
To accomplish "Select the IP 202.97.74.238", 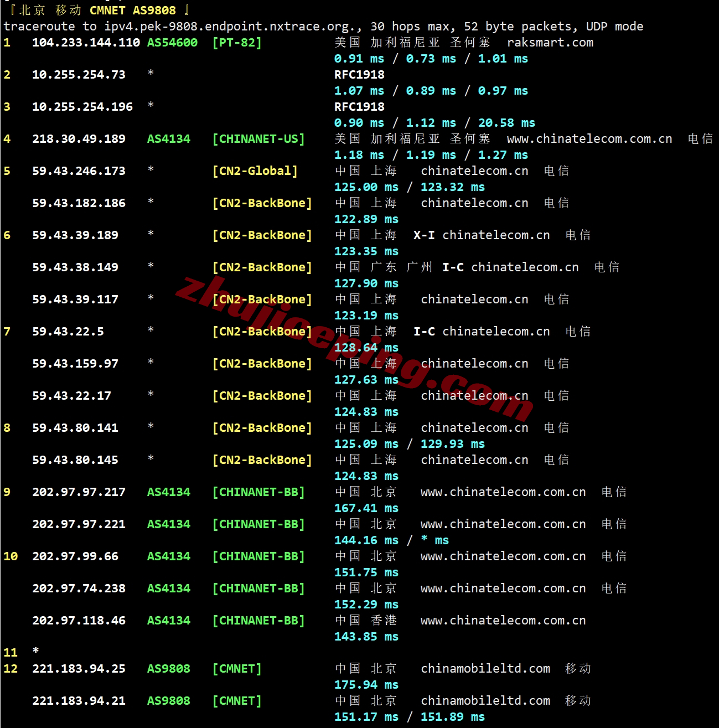I will [x=79, y=588].
